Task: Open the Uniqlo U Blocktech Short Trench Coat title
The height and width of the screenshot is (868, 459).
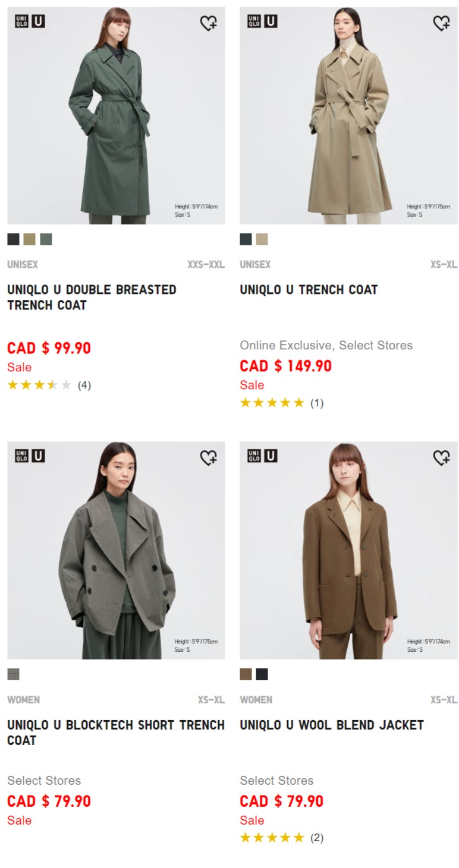Action: [x=116, y=733]
